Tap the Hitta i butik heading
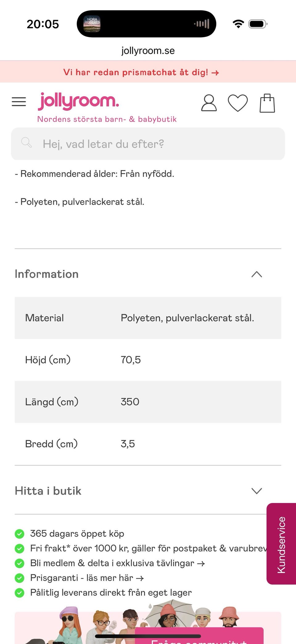This screenshot has width=296, height=644. [x=48, y=491]
